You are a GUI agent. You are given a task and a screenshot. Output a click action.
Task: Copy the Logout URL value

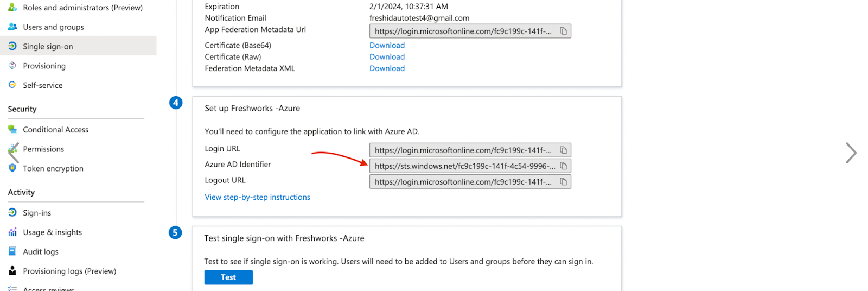pos(564,182)
